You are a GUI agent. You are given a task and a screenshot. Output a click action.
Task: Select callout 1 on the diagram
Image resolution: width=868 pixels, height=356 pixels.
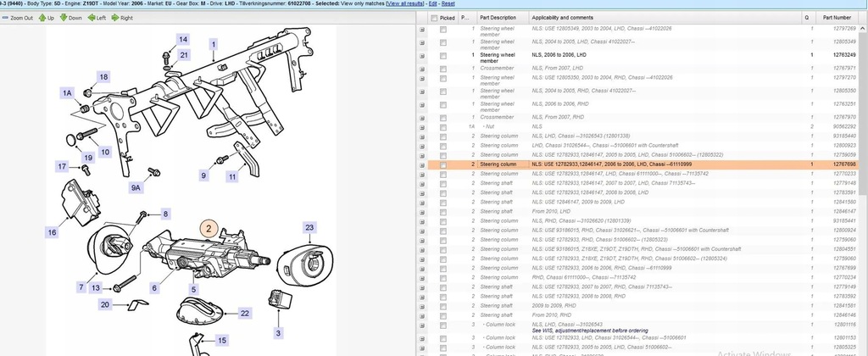(x=214, y=44)
